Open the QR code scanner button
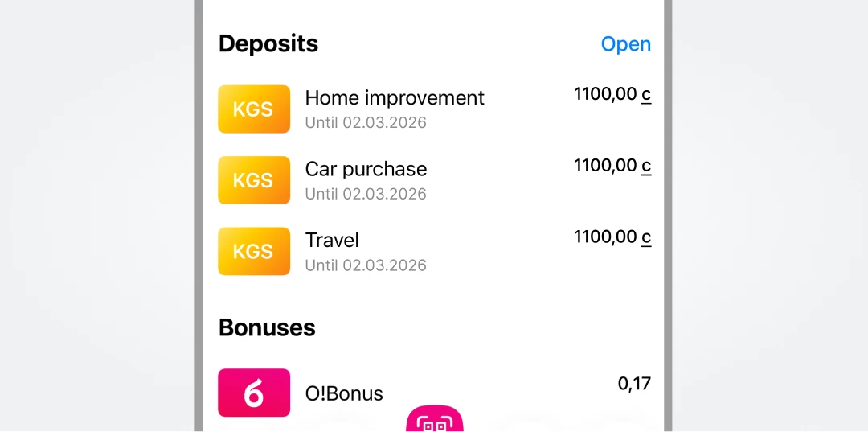Image resolution: width=868 pixels, height=432 pixels. coord(435,420)
